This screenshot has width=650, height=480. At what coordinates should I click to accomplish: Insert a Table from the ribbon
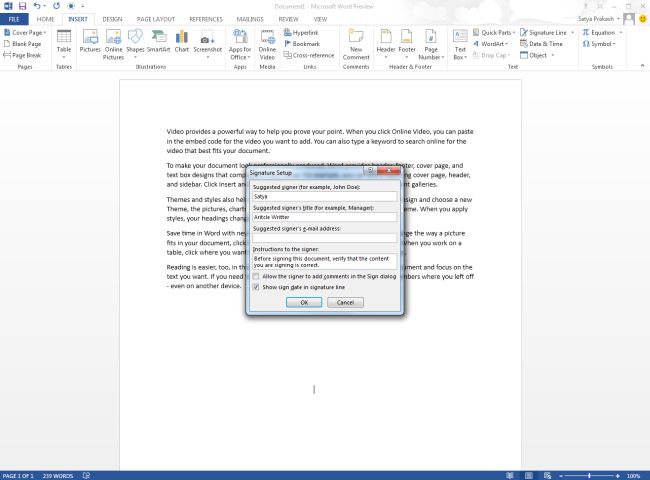point(64,44)
